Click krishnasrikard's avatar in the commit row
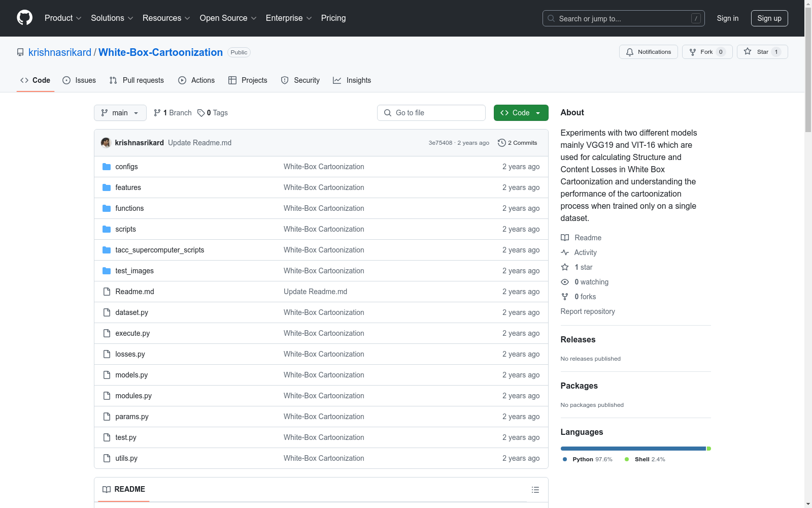 click(x=106, y=143)
